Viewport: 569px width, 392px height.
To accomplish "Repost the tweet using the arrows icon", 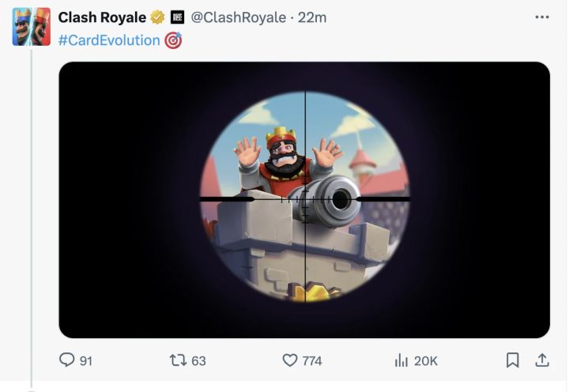I will (x=178, y=360).
